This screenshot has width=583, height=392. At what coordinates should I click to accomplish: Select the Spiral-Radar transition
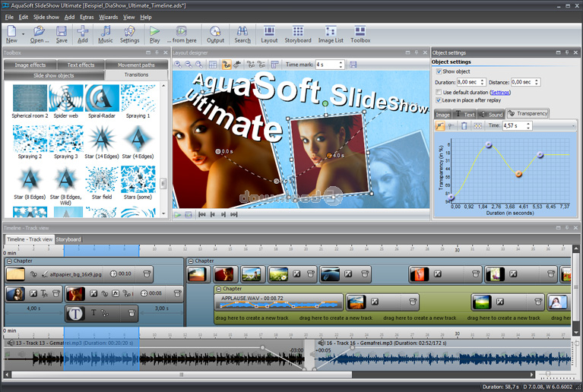click(x=102, y=102)
